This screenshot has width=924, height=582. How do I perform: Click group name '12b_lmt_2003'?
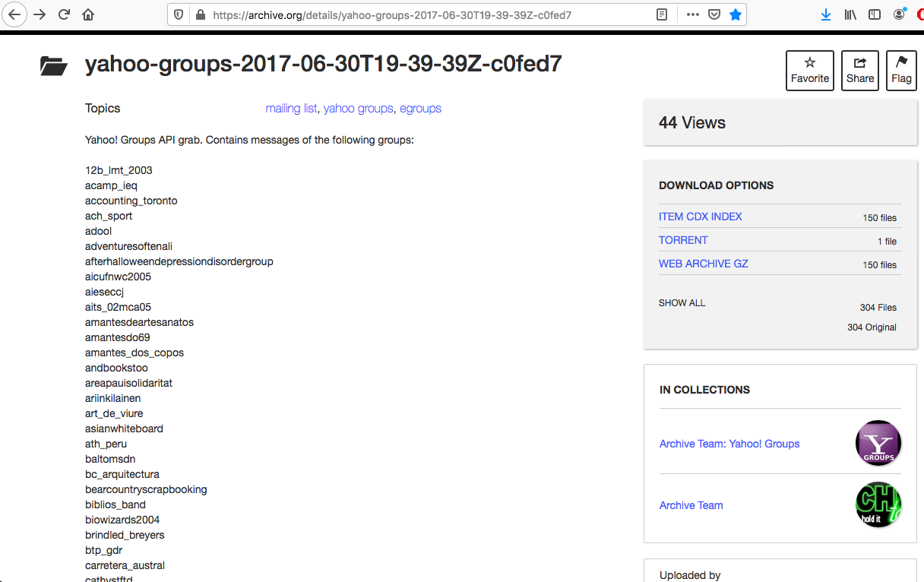[x=119, y=170]
